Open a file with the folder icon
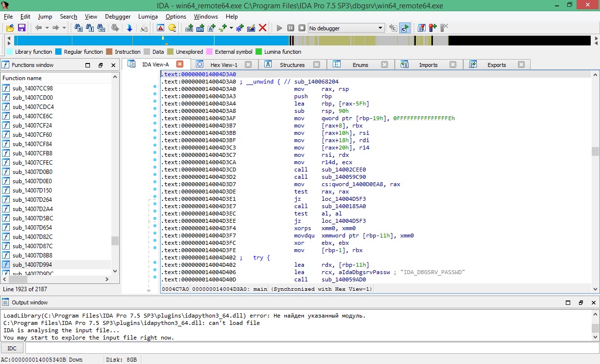This screenshot has width=600, height=364. click(x=10, y=28)
